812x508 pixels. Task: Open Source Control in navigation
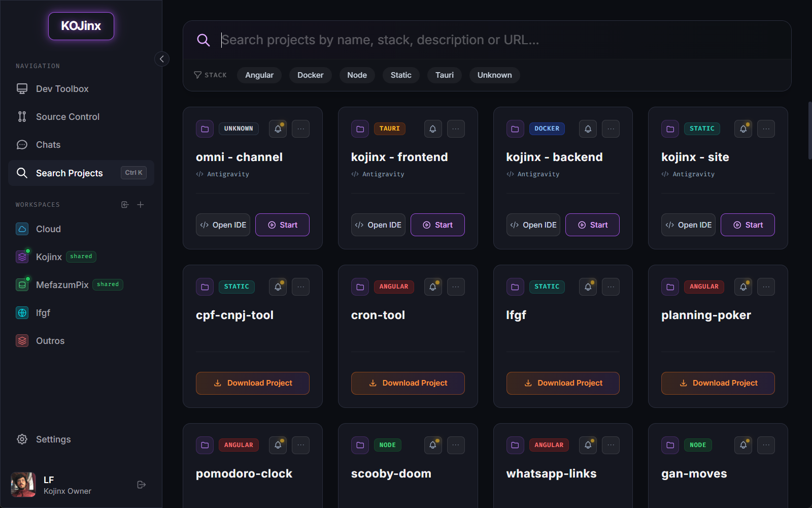(x=81, y=117)
